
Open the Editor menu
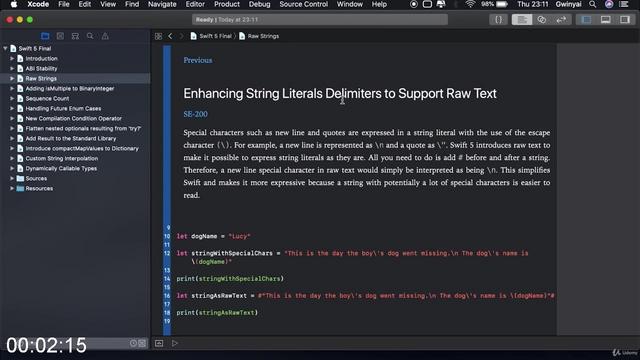(x=195, y=4)
